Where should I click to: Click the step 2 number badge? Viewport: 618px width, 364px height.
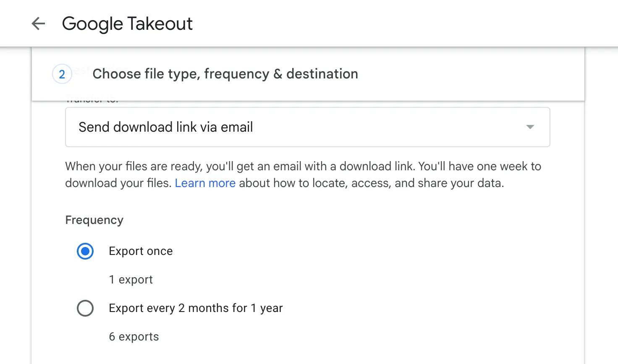tap(62, 74)
